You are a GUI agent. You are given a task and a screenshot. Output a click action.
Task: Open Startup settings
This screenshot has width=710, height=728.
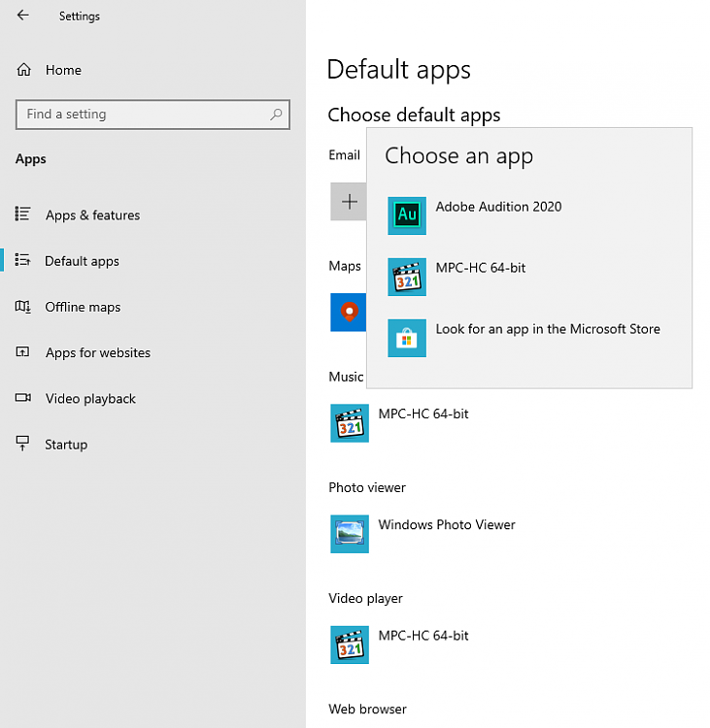pyautogui.click(x=66, y=445)
